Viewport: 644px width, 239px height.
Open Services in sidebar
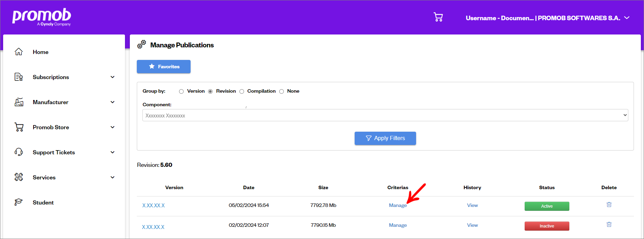point(44,177)
